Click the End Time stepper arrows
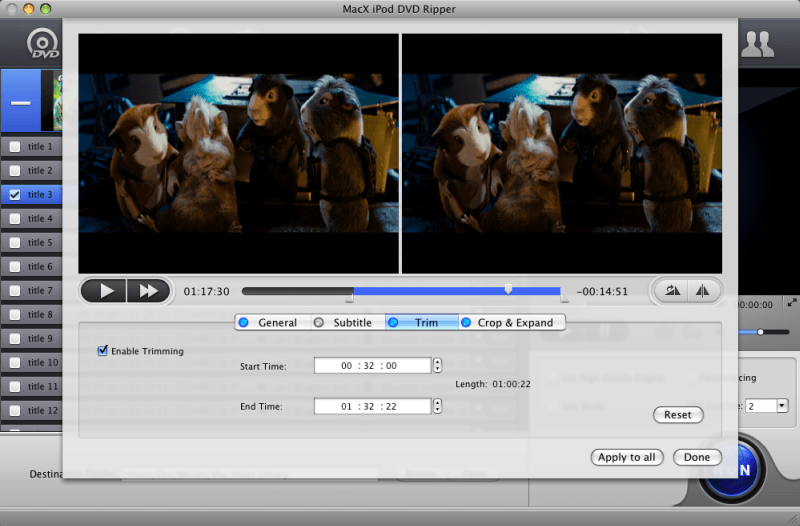 tap(437, 406)
